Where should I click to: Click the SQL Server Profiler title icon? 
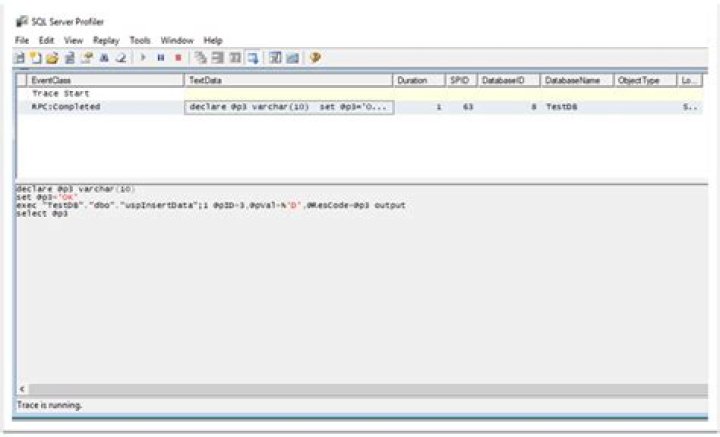point(22,21)
